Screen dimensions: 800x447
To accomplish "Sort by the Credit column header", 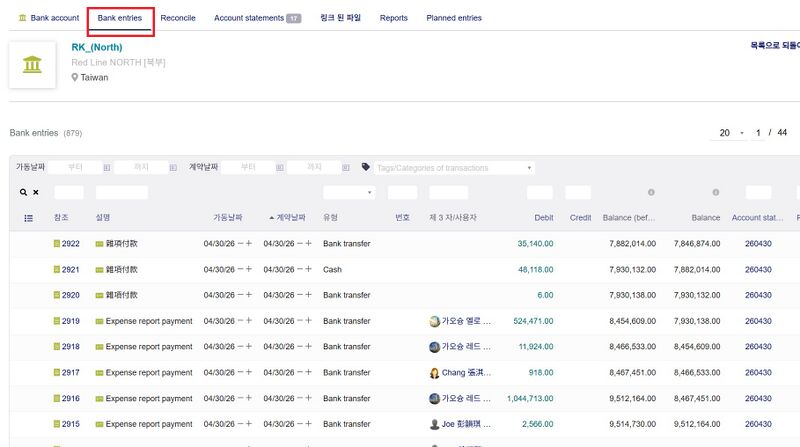I will [x=580, y=217].
